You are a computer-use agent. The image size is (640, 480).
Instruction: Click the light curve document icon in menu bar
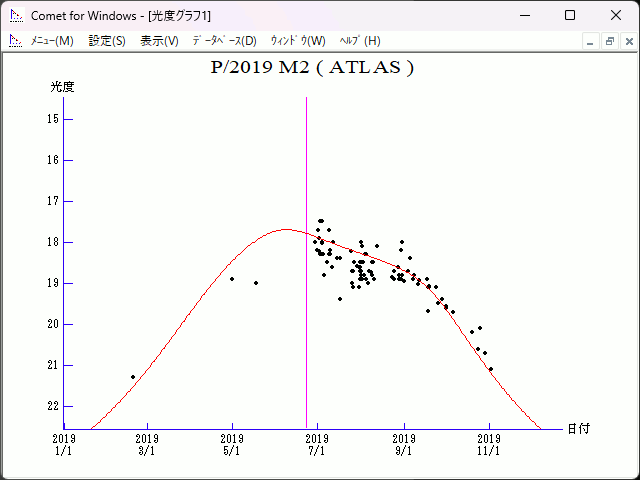15,41
